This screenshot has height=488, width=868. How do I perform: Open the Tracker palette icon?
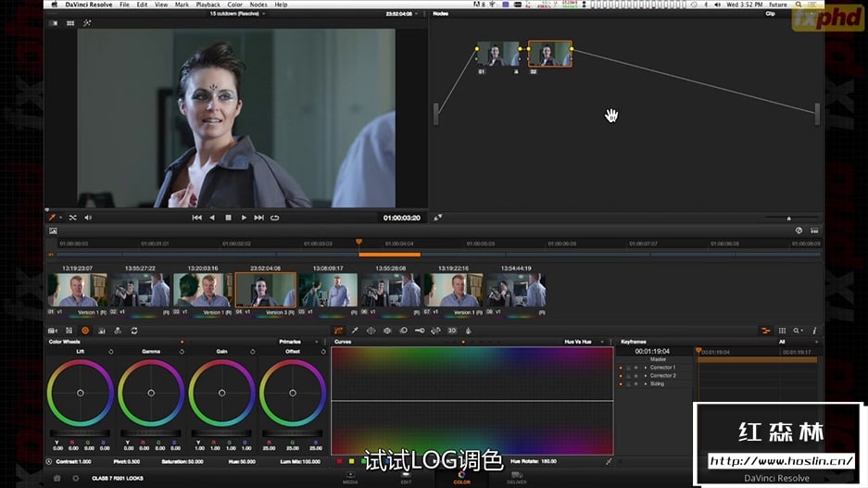[x=387, y=331]
